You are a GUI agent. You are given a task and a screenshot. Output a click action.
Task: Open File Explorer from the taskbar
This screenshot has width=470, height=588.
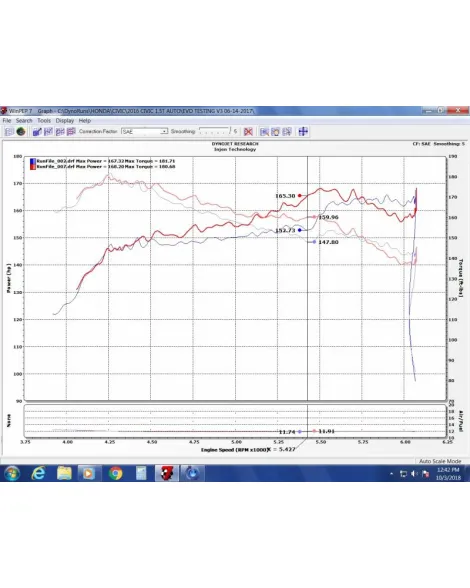click(64, 473)
